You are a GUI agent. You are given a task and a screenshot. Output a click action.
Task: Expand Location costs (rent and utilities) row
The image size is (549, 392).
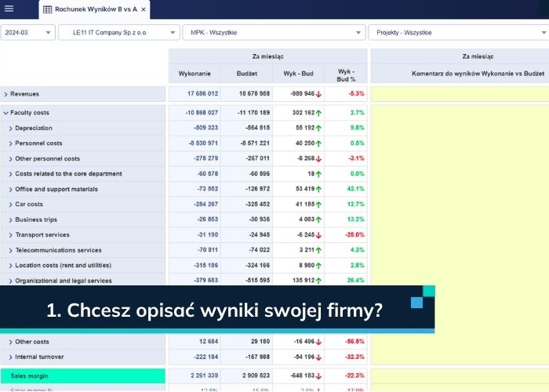coord(10,266)
